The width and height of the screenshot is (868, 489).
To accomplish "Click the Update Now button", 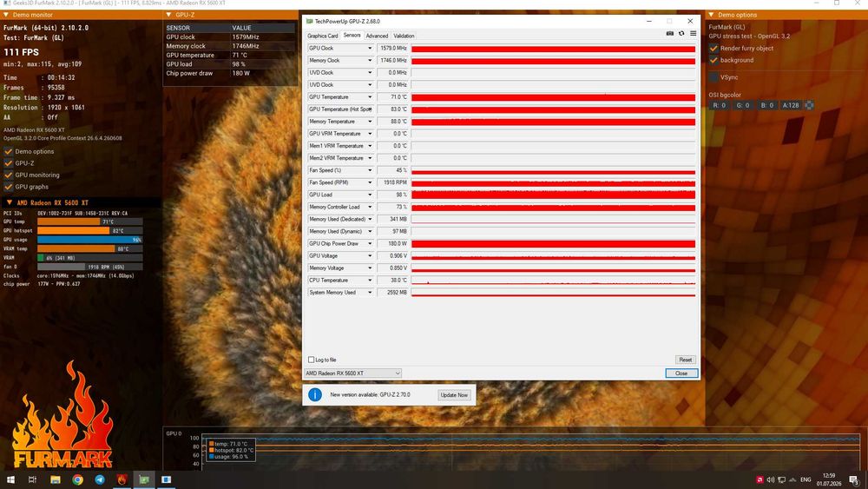I will tap(454, 395).
